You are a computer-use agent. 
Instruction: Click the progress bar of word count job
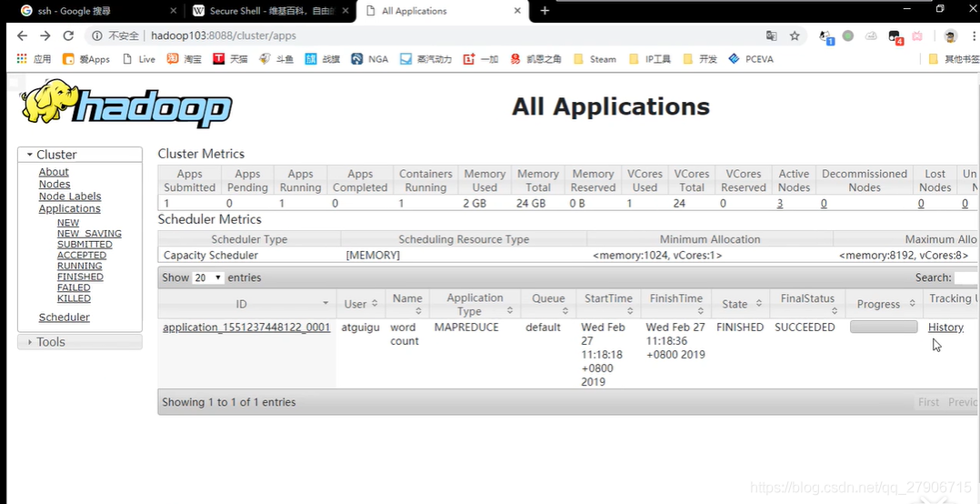(883, 328)
